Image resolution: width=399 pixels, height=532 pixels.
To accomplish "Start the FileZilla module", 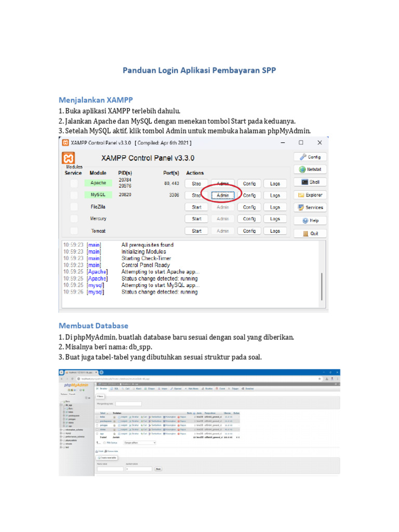I will (196, 207).
